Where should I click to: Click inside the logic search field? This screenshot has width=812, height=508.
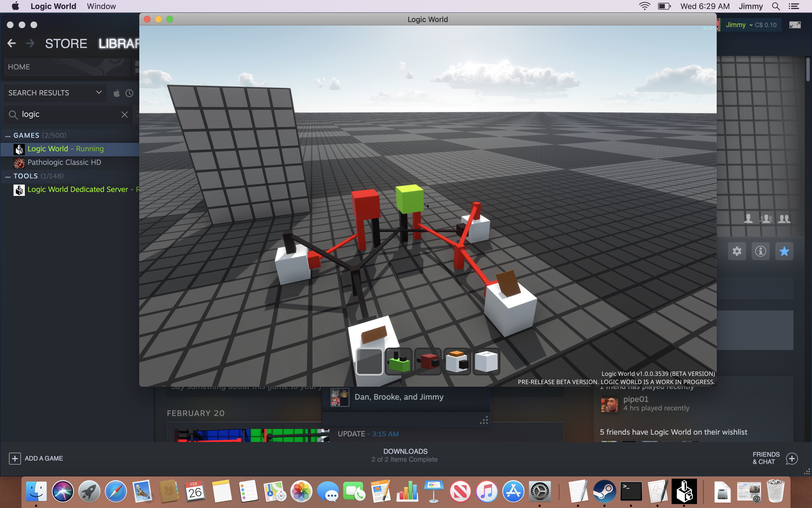pyautogui.click(x=69, y=115)
